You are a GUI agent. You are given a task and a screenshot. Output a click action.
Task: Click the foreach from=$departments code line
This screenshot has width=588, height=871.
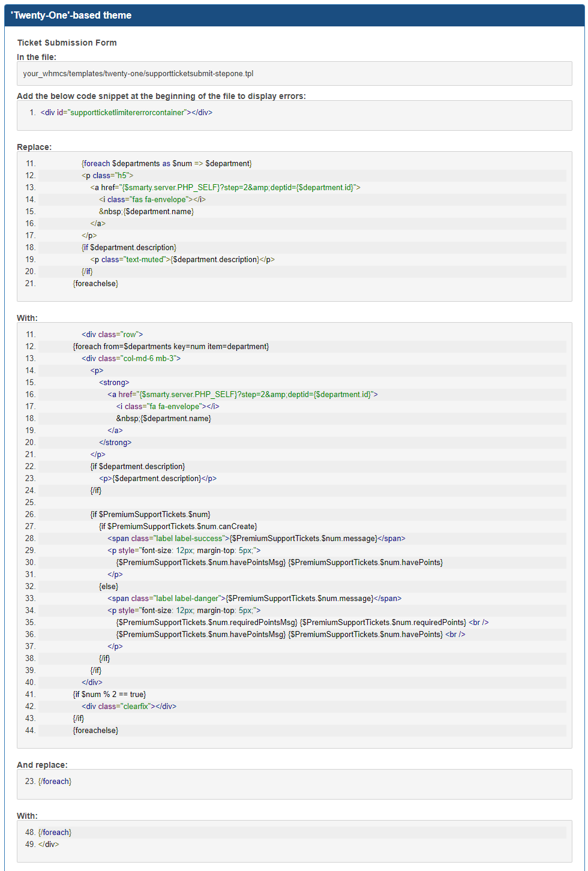171,347
